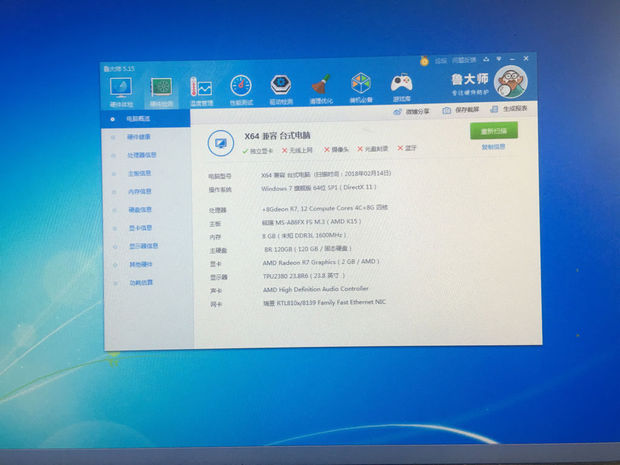Select 电脑概览 in the sidebar
This screenshot has height=465, width=620.
[146, 119]
